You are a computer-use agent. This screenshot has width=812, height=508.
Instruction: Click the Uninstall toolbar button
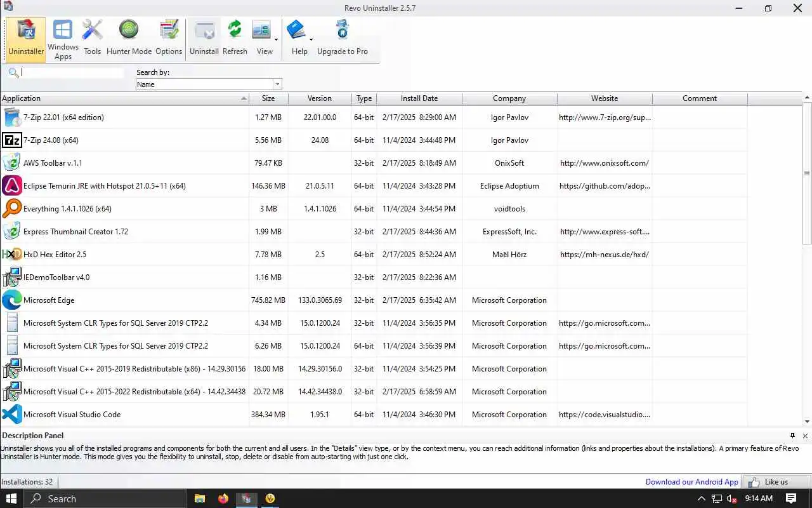tap(204, 39)
